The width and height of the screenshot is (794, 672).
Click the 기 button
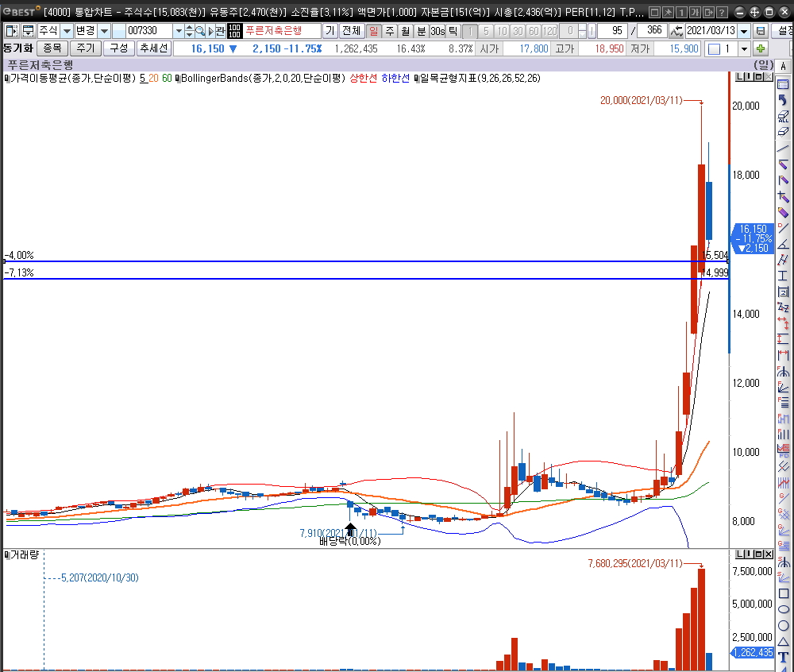pos(330,31)
